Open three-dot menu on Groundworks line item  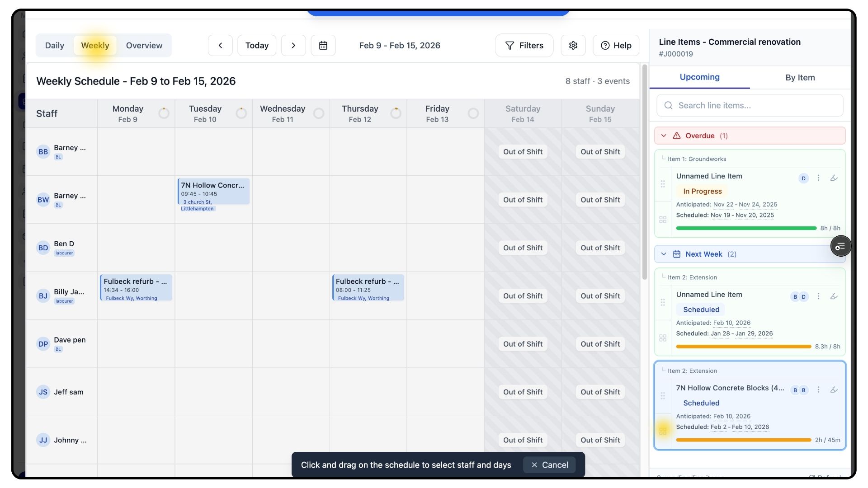pyautogui.click(x=818, y=178)
